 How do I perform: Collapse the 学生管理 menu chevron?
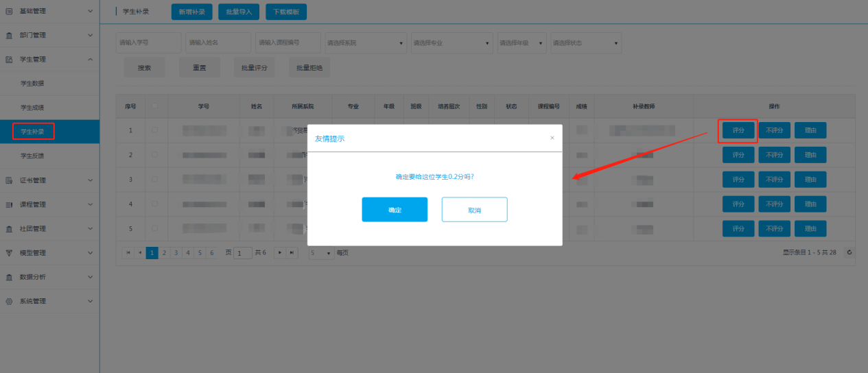90,60
